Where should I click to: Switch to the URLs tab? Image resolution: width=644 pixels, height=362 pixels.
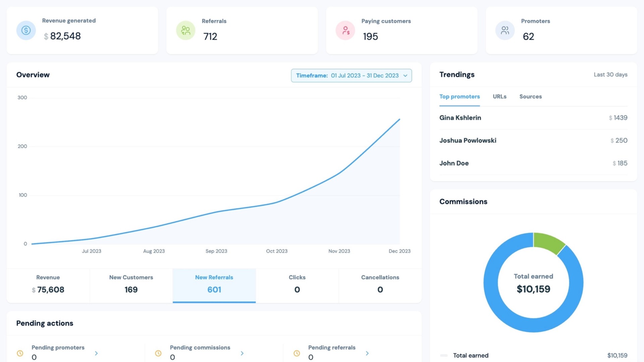(499, 97)
